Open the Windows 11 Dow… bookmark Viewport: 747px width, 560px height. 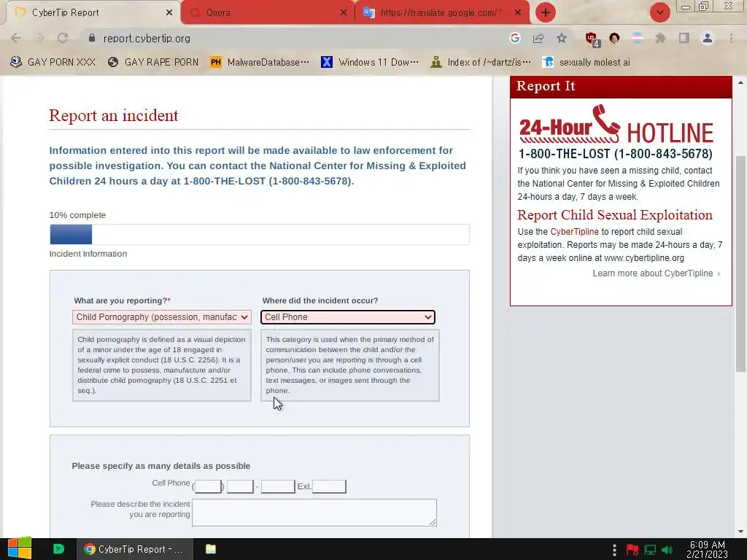click(370, 62)
